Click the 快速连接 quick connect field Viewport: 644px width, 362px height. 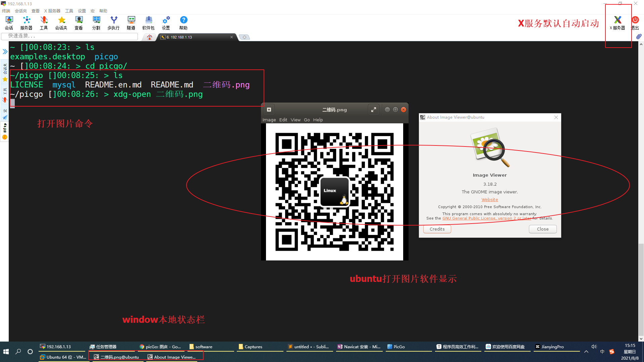[x=70, y=36]
